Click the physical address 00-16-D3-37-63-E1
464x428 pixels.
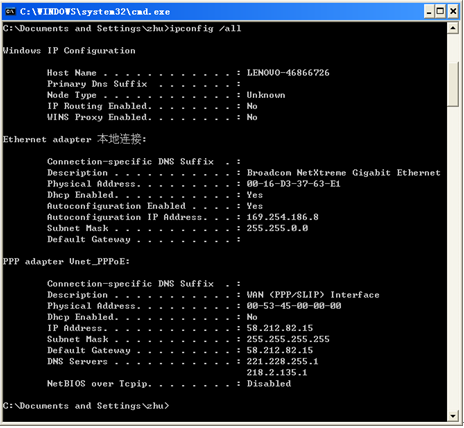(293, 184)
